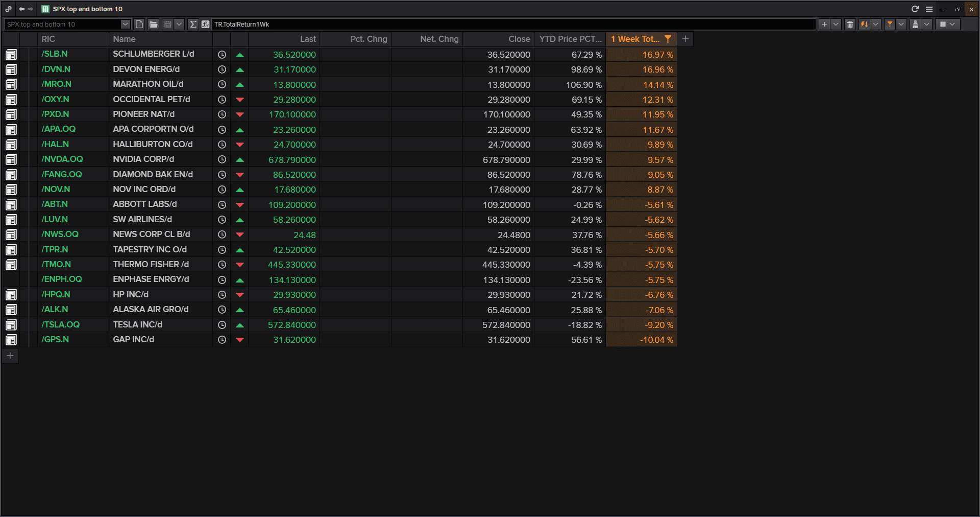Viewport: 980px width, 517px height.
Task: Open the filter options dropdown arrow
Action: [901, 24]
